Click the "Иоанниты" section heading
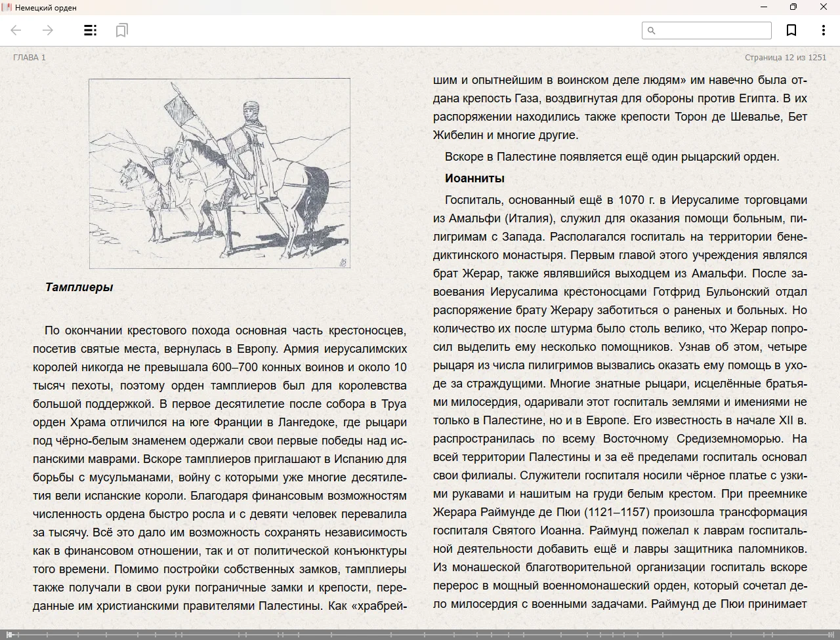840x640 pixels. click(x=474, y=178)
